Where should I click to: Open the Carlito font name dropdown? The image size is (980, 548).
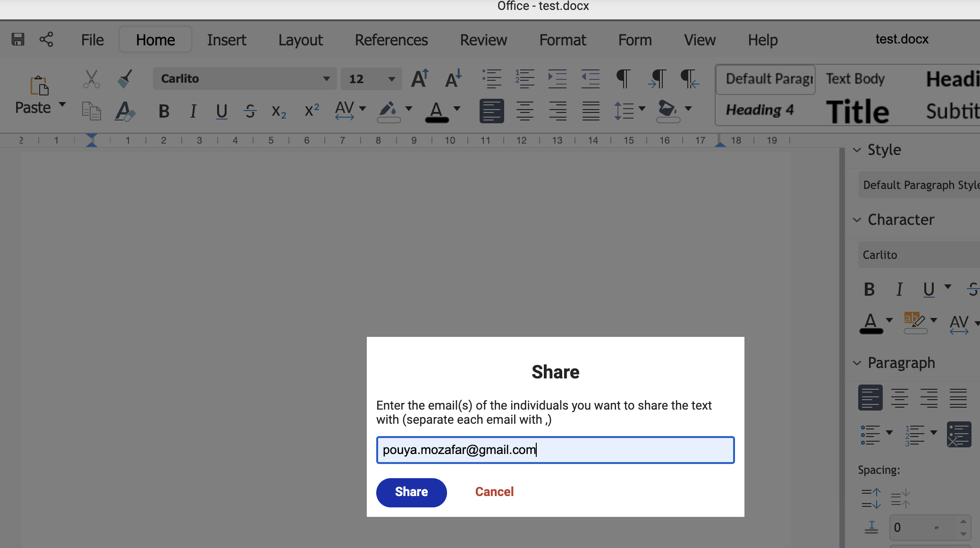326,78
